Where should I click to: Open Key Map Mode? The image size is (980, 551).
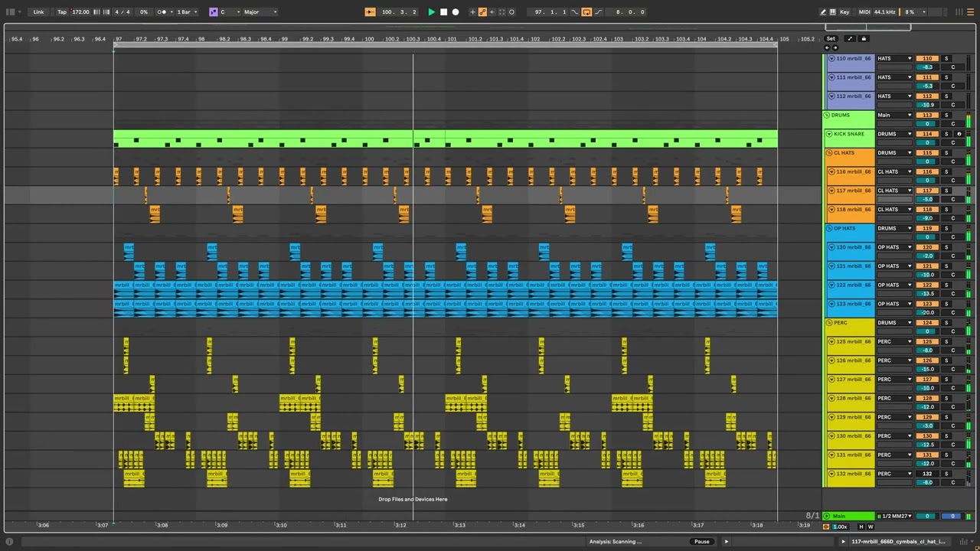(844, 12)
